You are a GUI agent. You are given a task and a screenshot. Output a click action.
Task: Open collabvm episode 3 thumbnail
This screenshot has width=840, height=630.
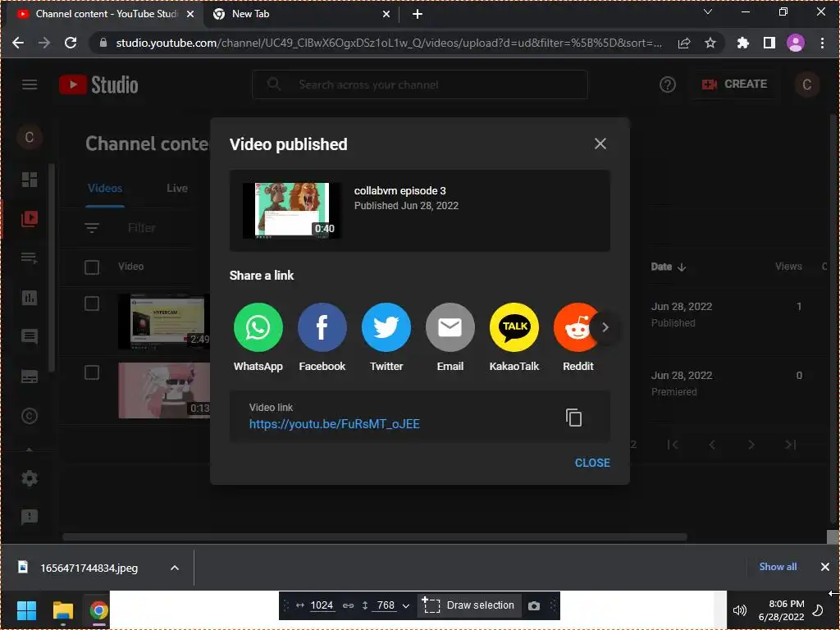pyautogui.click(x=292, y=210)
